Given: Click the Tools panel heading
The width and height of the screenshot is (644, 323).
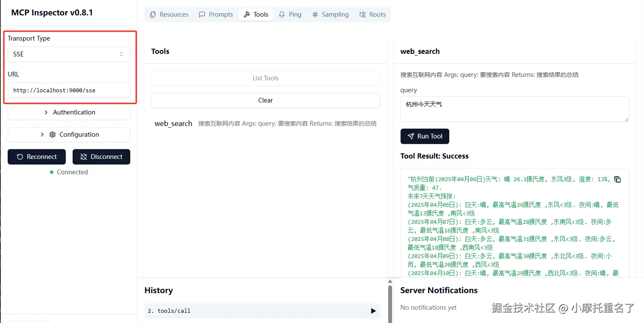Looking at the screenshot, I should (160, 51).
